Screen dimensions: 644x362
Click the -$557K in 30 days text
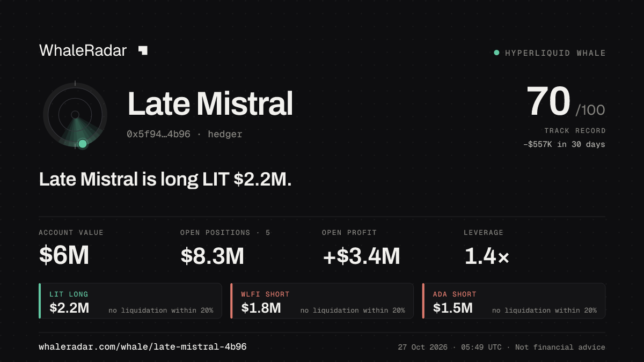(x=564, y=144)
